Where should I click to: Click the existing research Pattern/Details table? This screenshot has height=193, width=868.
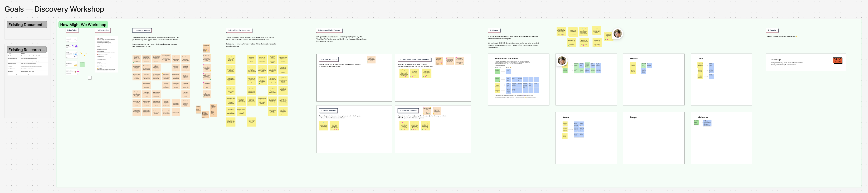pos(28,64)
